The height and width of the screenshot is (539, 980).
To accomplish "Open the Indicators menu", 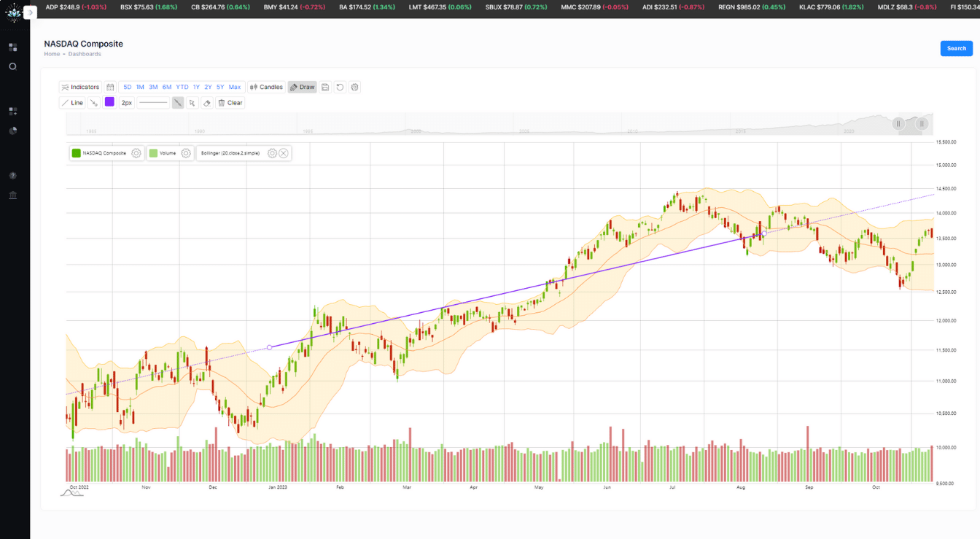I will click(x=80, y=87).
